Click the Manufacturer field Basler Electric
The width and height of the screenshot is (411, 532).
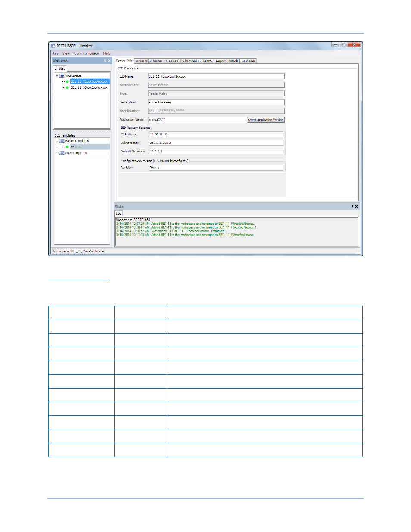pos(216,85)
